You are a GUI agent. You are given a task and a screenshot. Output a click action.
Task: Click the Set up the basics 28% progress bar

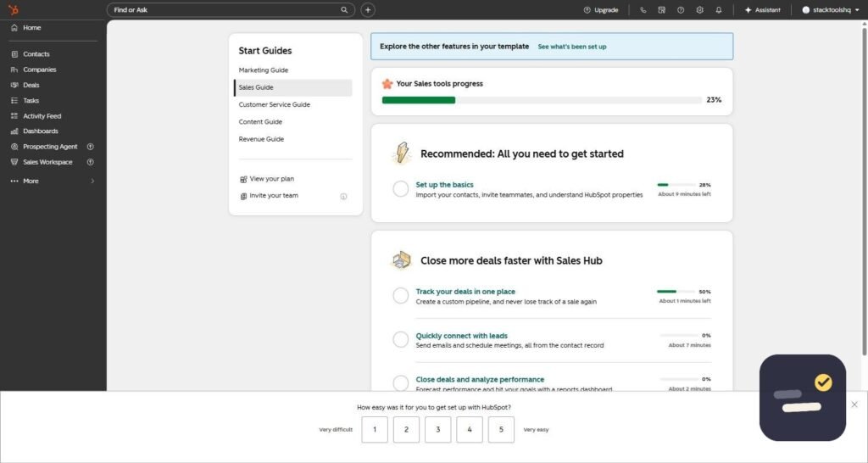click(676, 185)
